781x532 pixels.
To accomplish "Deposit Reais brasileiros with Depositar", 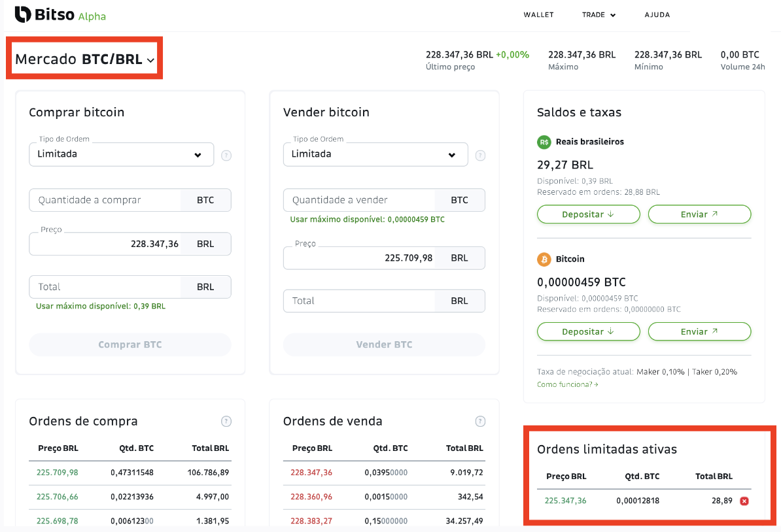I will (x=588, y=214).
